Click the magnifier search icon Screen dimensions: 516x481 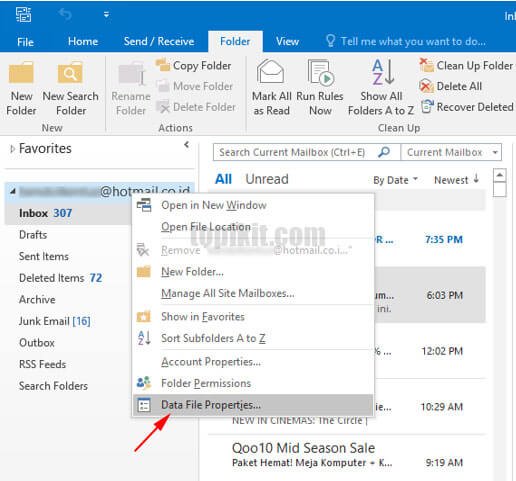[384, 152]
